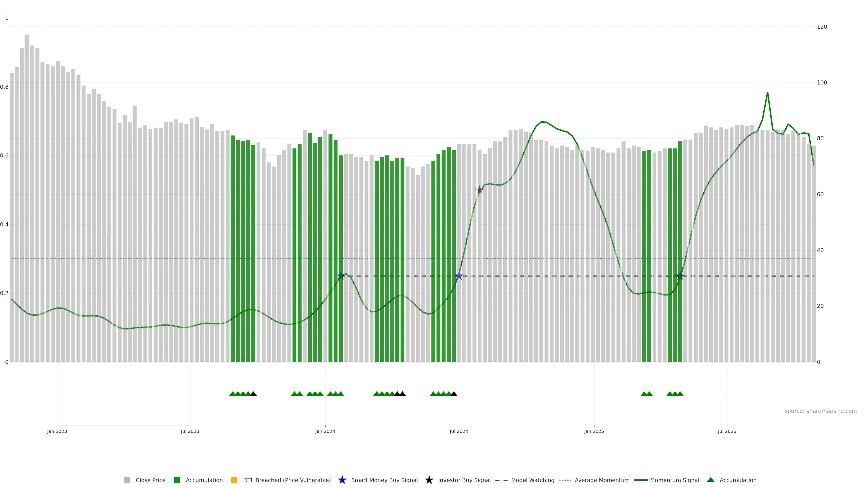Click the Jan 2023 x-axis label

tap(57, 431)
